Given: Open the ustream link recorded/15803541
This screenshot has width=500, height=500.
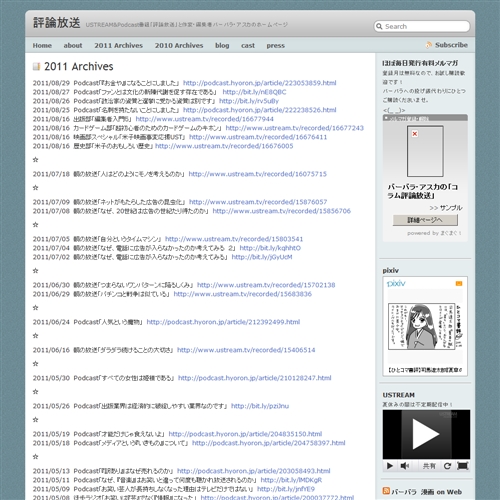Looking at the screenshot, I should (234, 239).
